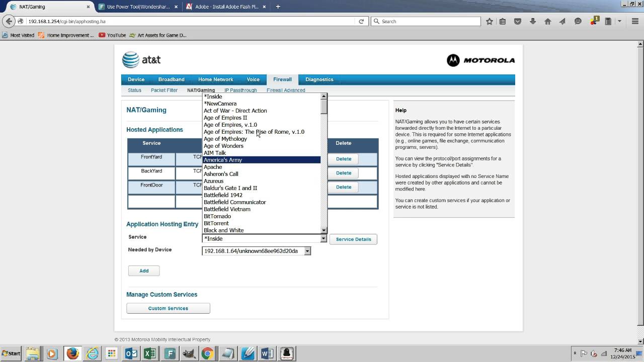Switch to the Wondershare Power Tool tab
Viewport: 644px width, 362px height.
[138, 7]
